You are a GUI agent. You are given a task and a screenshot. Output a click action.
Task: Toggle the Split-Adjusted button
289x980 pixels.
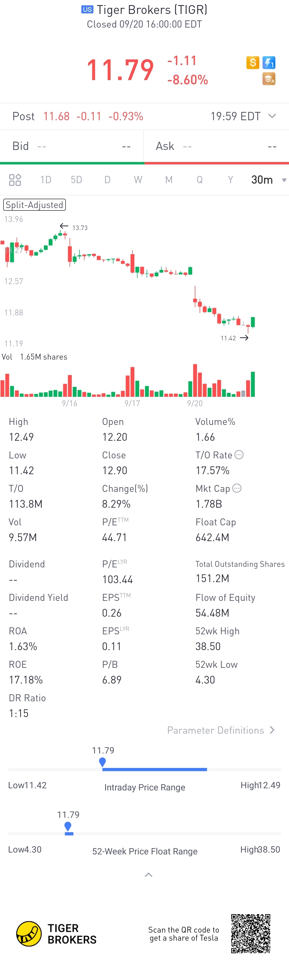tap(35, 205)
